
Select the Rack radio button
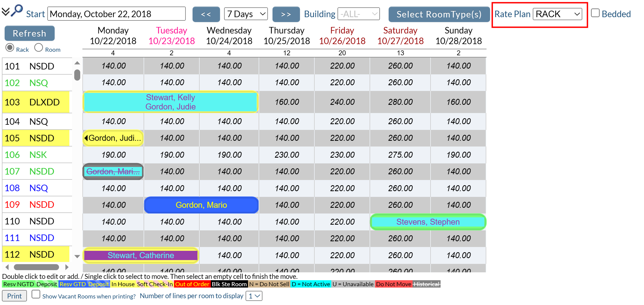(10, 48)
